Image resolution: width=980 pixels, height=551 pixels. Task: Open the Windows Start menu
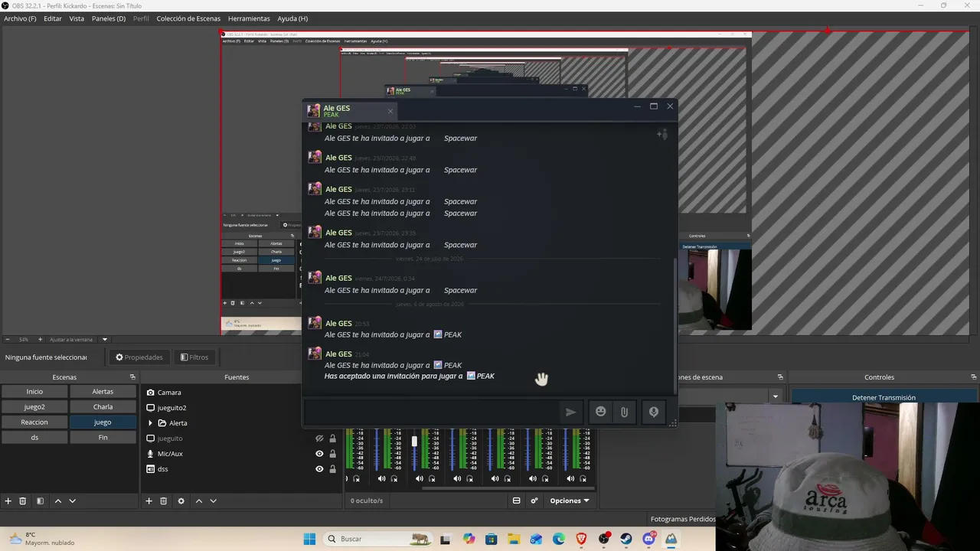309,539
